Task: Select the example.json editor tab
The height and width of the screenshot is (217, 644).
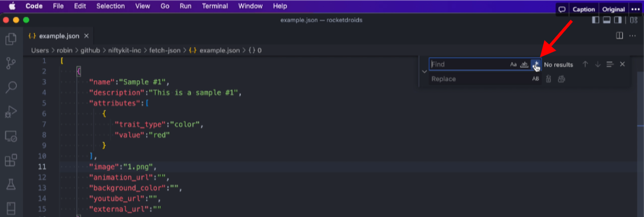Action: pyautogui.click(x=58, y=36)
